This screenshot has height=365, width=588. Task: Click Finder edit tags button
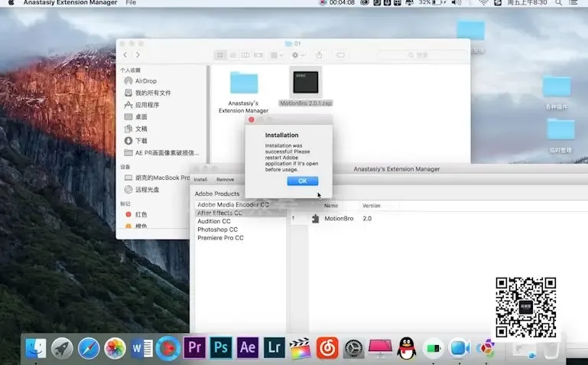tap(340, 55)
